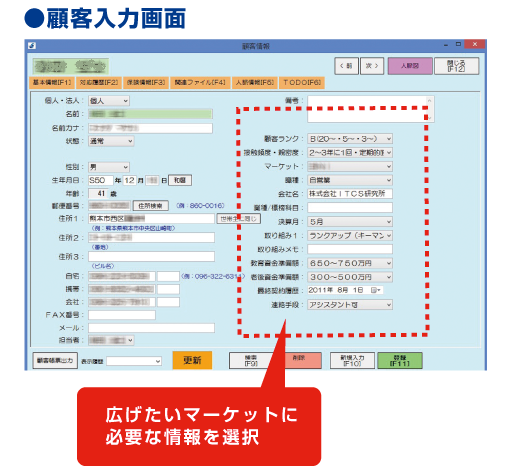
Task: Click the 会社名 input field
Action: 350,194
